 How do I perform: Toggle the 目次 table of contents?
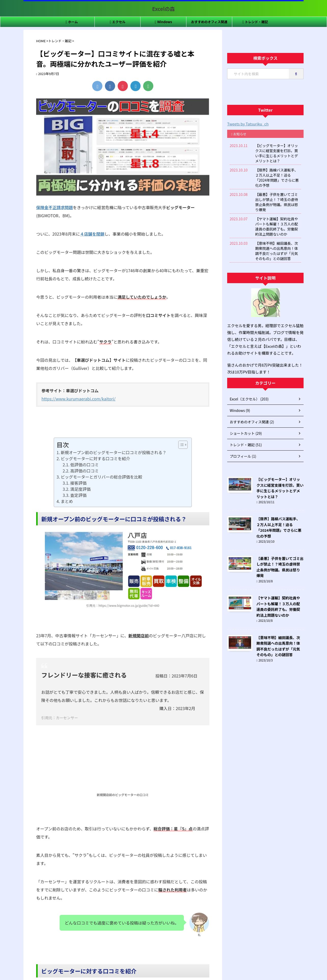[x=183, y=445]
